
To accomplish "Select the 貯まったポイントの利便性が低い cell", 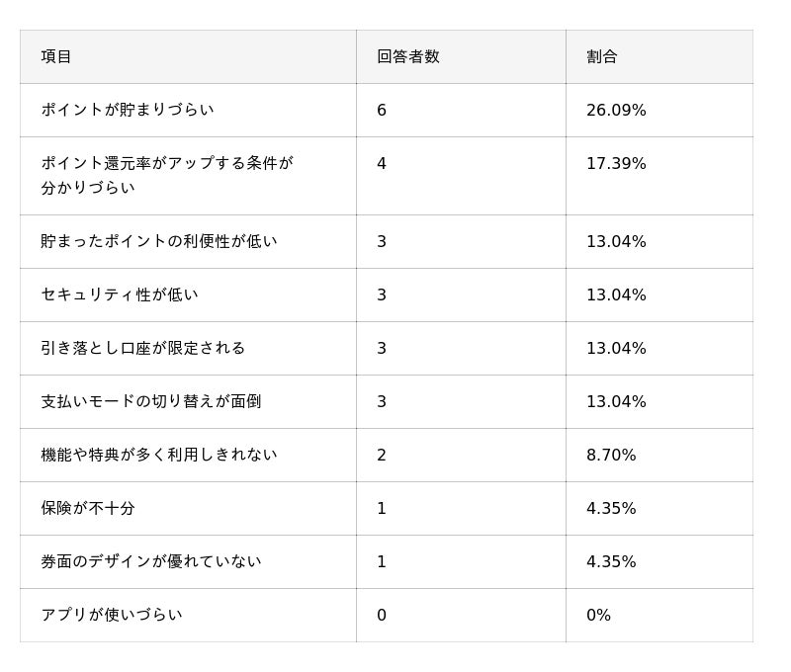I will 158,242.
